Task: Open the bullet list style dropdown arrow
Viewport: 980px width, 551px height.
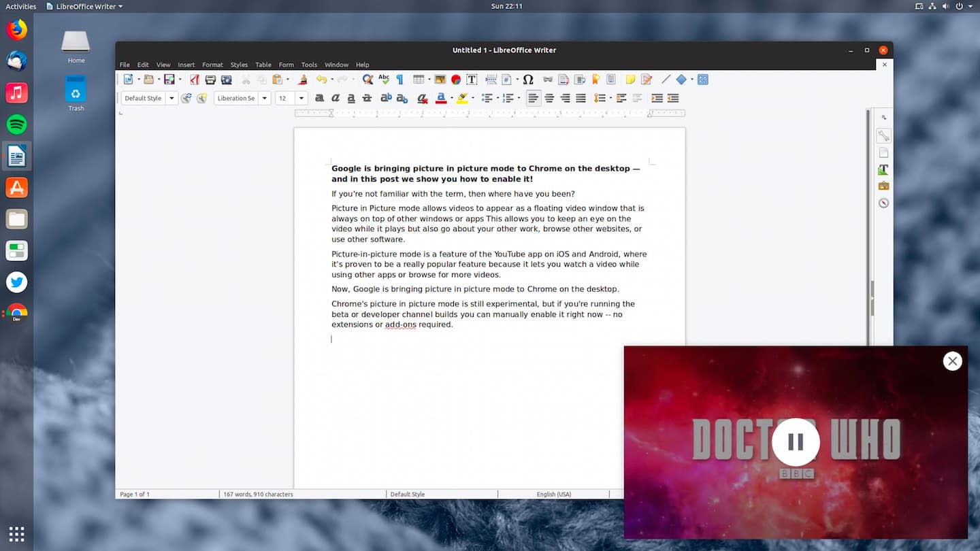Action: pyautogui.click(x=497, y=98)
